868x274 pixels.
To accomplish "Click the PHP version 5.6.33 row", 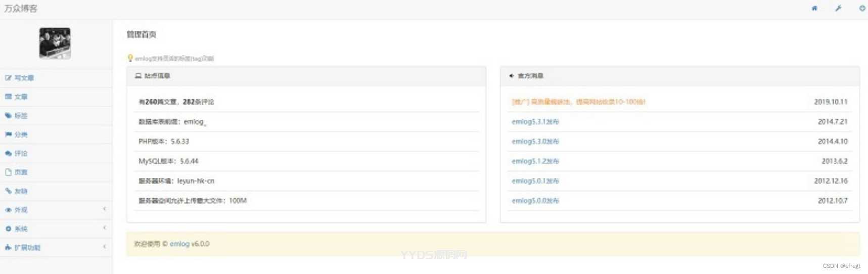I will [306, 142].
